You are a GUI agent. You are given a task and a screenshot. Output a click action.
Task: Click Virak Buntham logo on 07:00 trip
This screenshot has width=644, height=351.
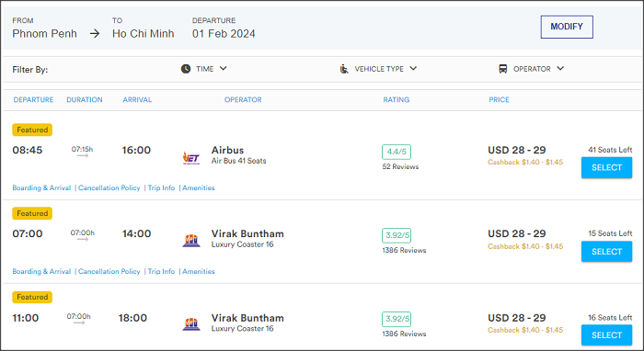(x=191, y=241)
